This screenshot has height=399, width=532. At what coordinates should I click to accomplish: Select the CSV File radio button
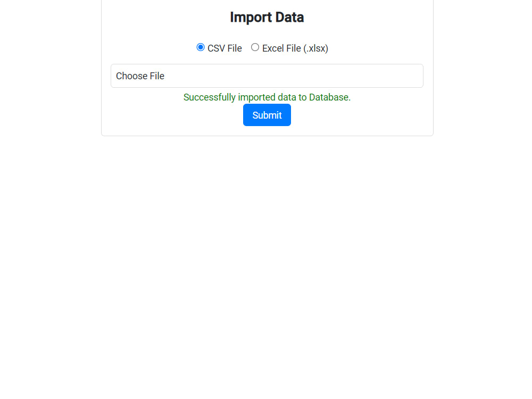pos(201,47)
